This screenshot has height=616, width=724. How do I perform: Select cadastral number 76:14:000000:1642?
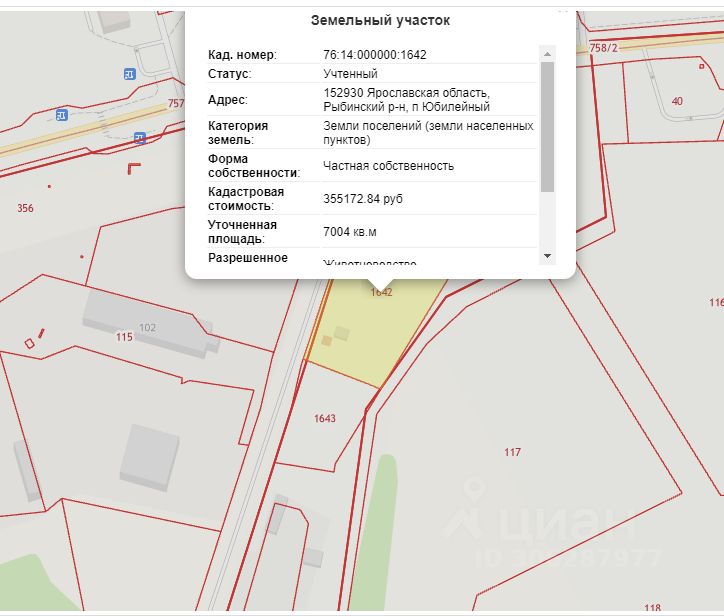pos(374,55)
